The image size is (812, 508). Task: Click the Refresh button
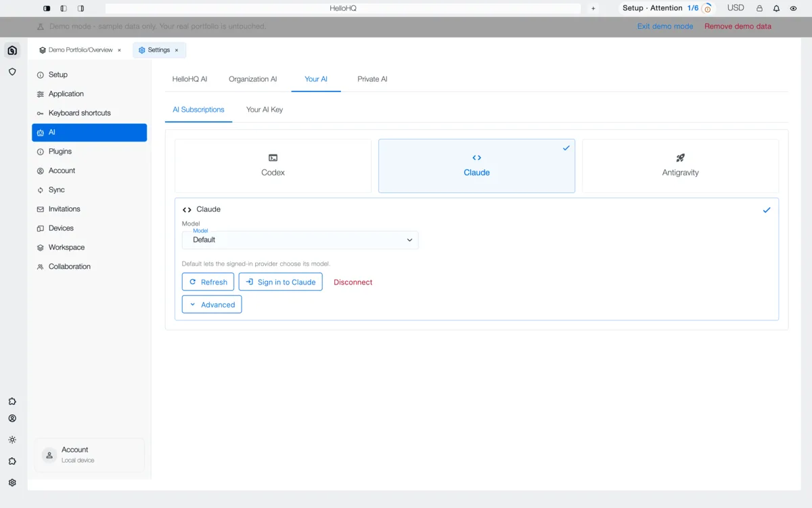[208, 282]
